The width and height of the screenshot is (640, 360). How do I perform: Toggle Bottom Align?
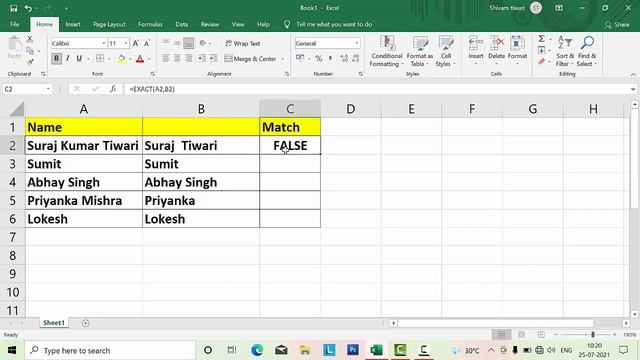pos(189,43)
